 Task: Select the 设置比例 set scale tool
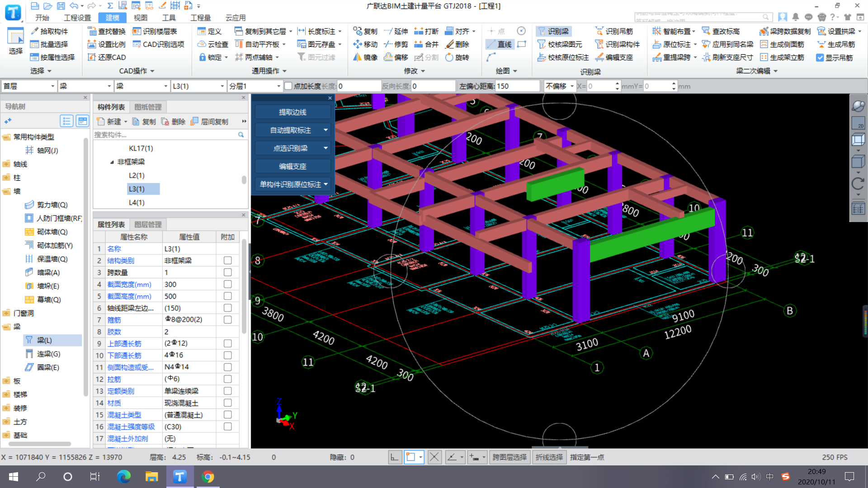[x=107, y=44]
